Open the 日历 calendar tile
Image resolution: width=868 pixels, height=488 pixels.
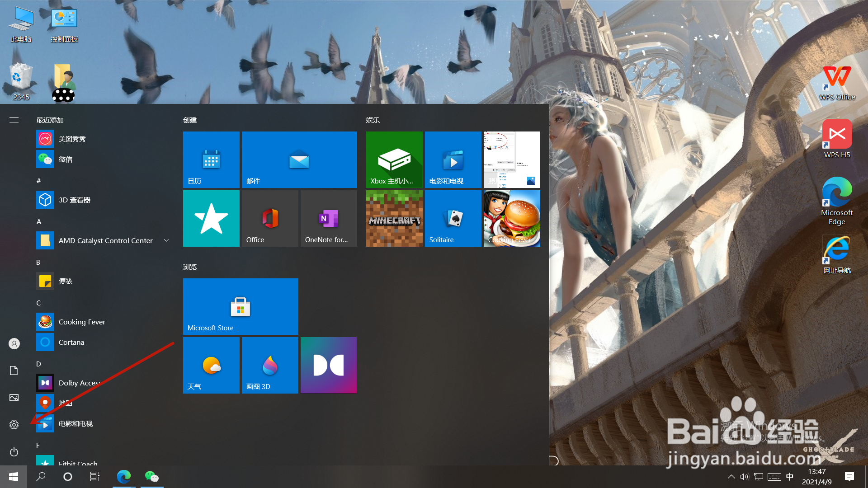211,160
